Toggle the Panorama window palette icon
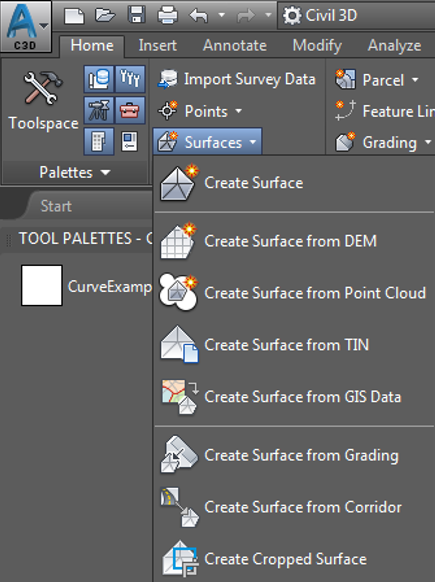This screenshot has width=435, height=582. tap(99, 141)
